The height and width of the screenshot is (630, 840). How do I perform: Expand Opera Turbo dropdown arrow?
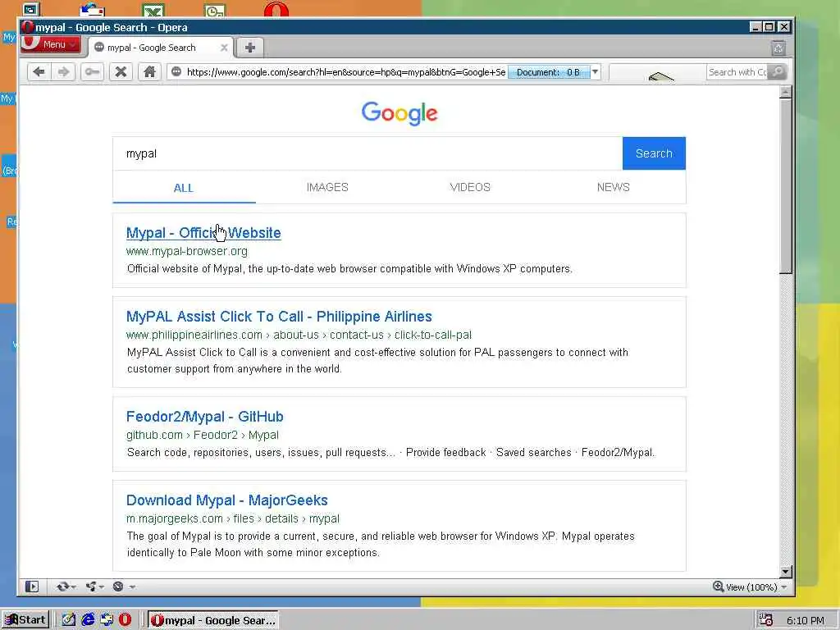(x=132, y=587)
